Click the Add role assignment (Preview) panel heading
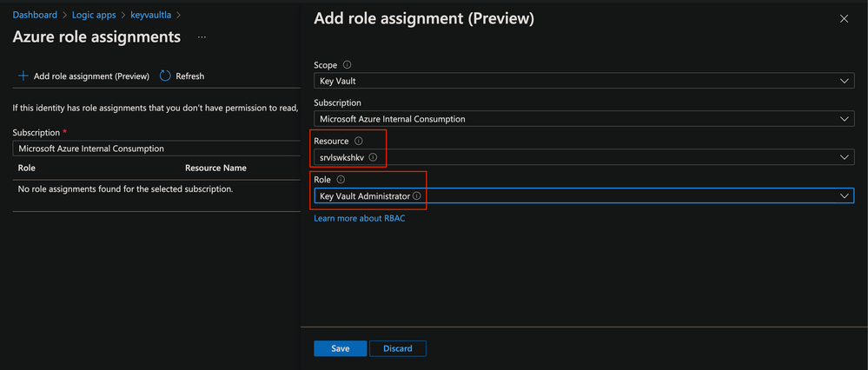The image size is (868, 370). (x=424, y=19)
